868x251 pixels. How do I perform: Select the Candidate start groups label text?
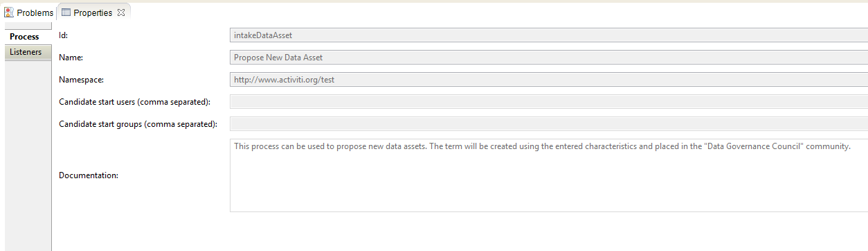(138, 124)
